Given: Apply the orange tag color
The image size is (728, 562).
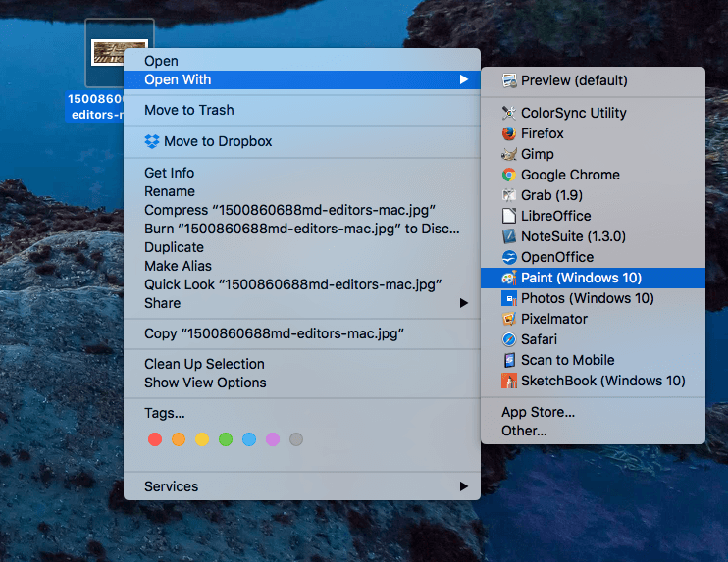Looking at the screenshot, I should [x=179, y=439].
